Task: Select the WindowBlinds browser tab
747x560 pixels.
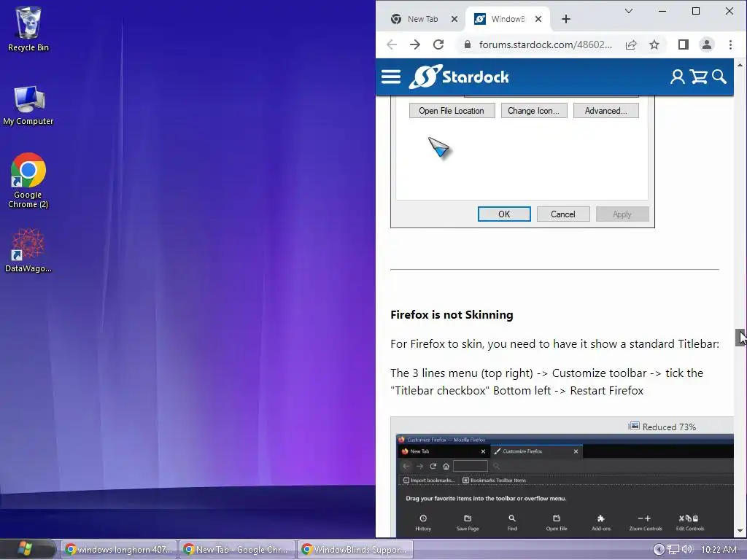Action: [507, 19]
